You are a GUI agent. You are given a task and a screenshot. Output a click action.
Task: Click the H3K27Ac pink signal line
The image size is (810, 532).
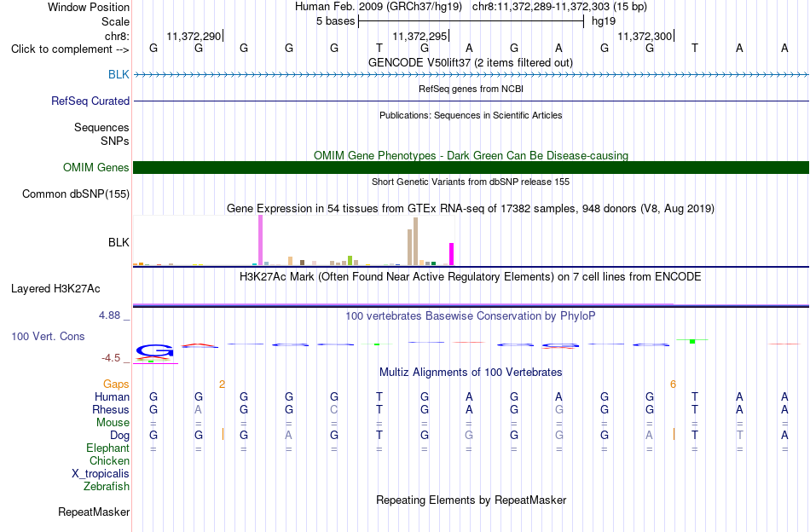[x=403, y=304]
